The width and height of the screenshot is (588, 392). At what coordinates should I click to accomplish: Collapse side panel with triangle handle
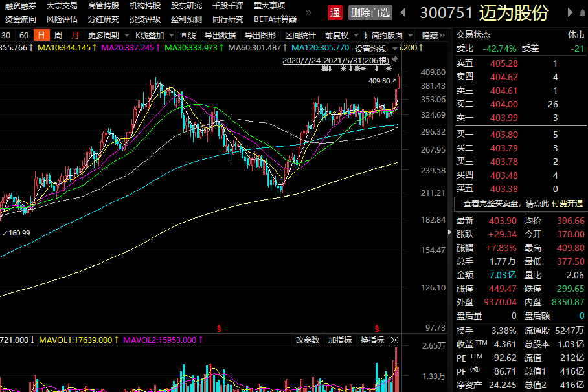449,232
